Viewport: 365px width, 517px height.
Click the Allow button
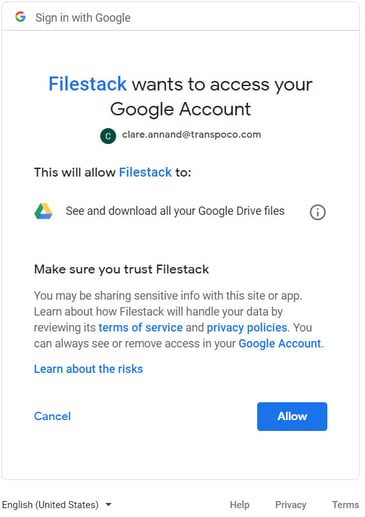[x=292, y=416]
